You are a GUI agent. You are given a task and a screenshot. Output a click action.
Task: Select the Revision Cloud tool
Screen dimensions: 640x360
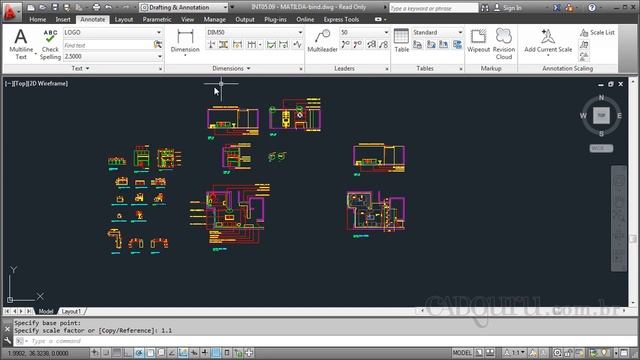[x=504, y=44]
